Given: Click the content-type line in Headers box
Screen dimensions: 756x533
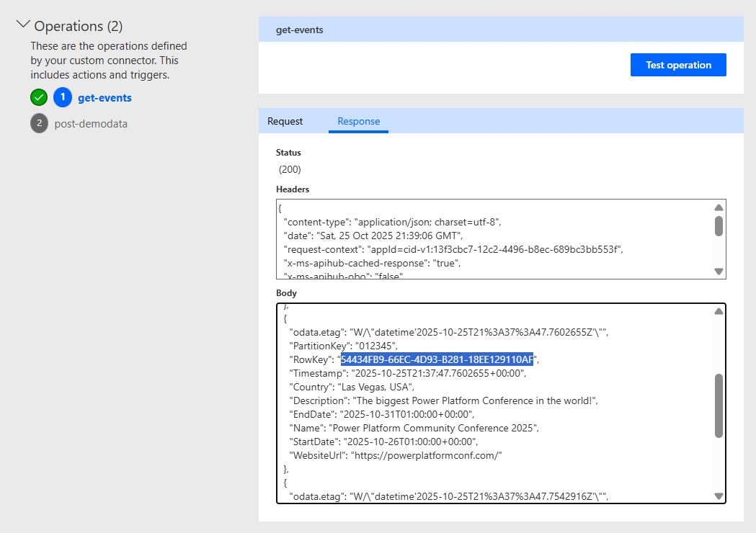Looking at the screenshot, I should (392, 222).
